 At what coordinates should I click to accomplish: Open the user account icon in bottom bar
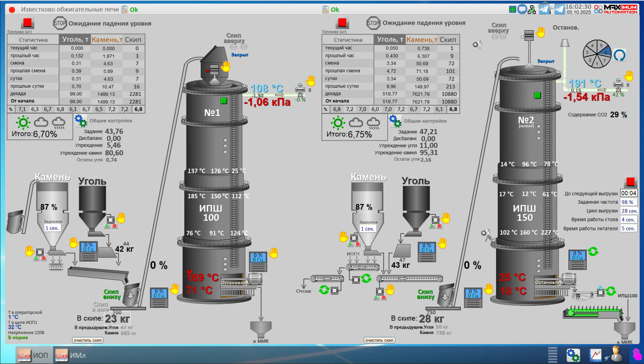615,355
